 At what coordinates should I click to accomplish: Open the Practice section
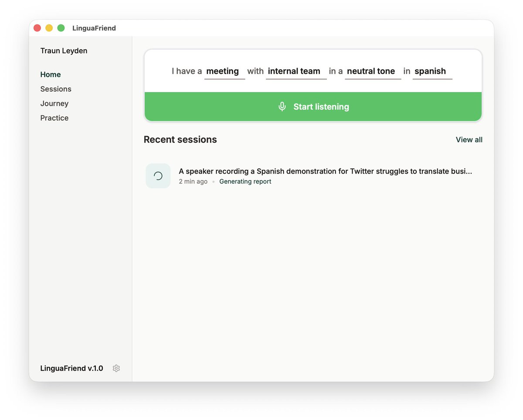54,118
